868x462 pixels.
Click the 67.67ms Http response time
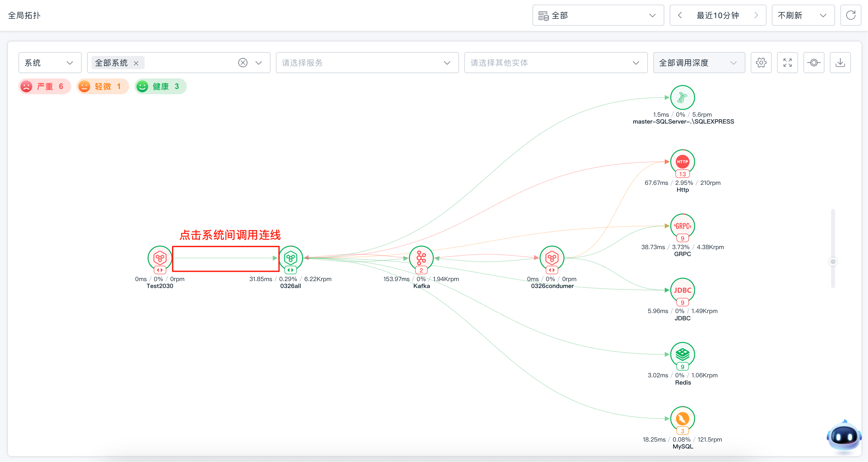(656, 183)
